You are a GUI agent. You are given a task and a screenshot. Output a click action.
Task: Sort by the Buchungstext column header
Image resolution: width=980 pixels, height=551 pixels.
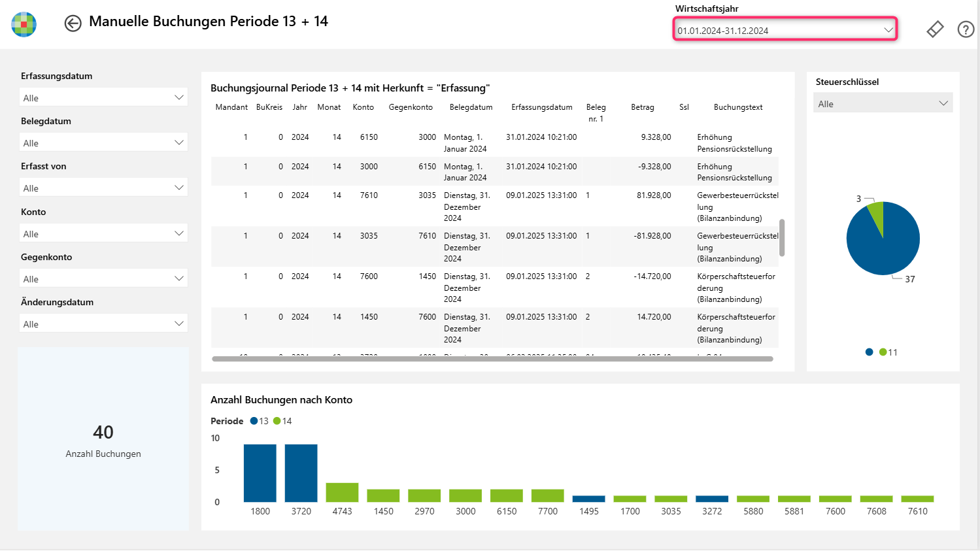click(738, 107)
